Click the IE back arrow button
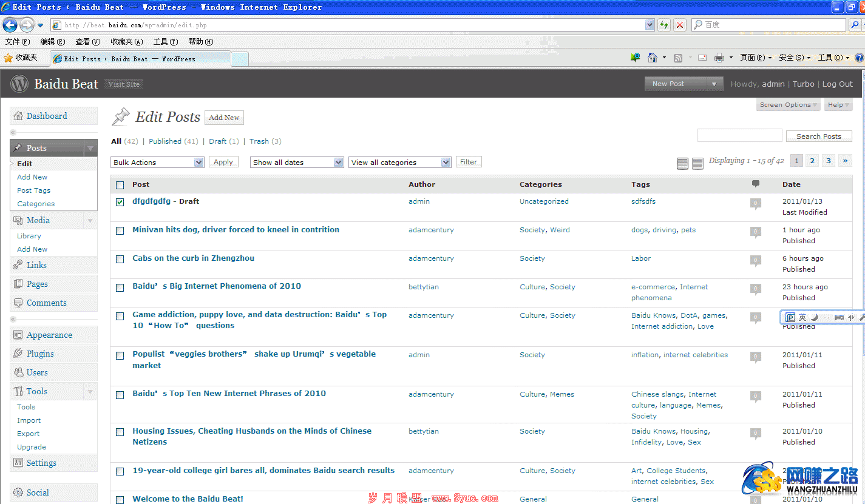 [x=10, y=25]
